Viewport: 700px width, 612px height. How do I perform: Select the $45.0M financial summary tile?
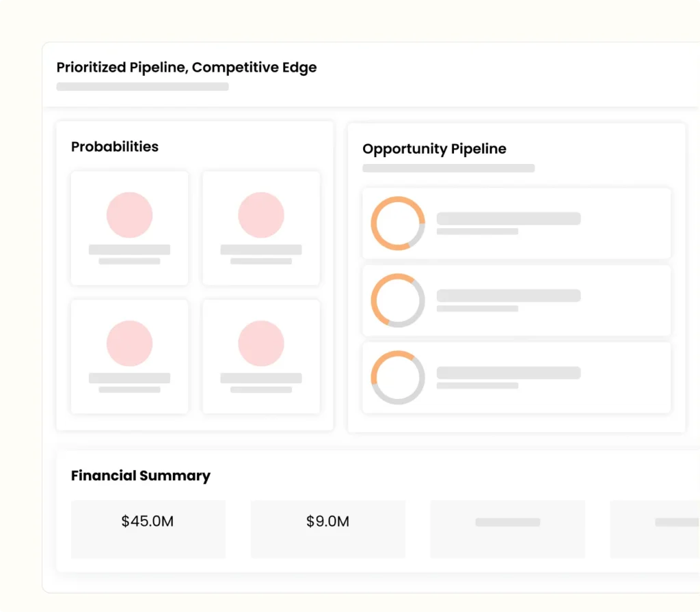(x=148, y=529)
